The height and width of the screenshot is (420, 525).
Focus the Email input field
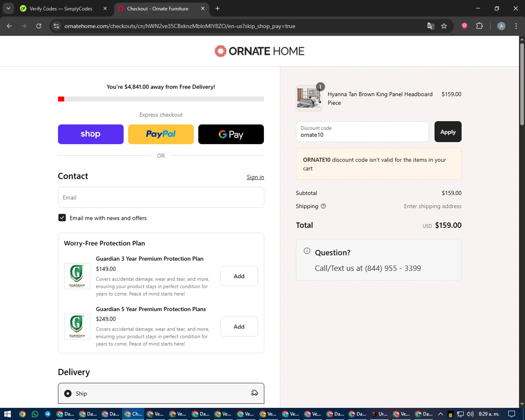[161, 197]
